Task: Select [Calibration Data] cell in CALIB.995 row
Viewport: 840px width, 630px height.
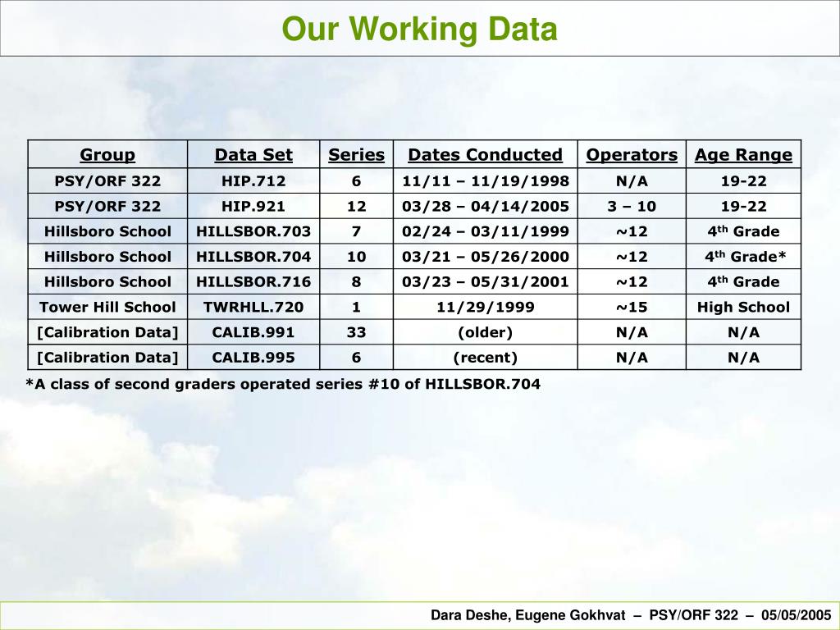Action: 107,358
